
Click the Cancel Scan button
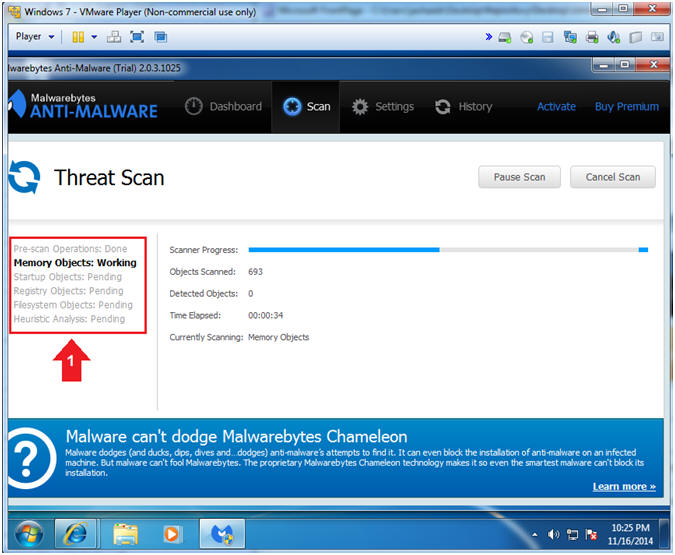coord(613,177)
